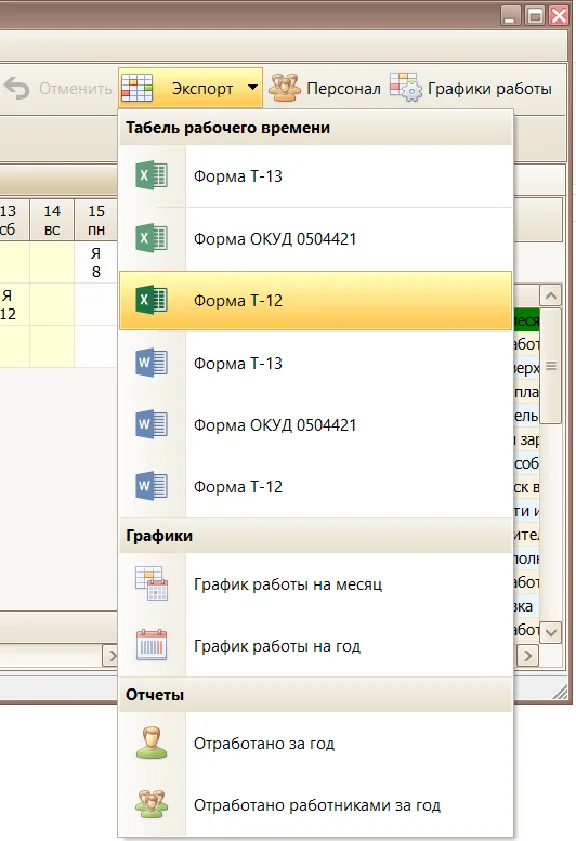Click the Графики работы gear-table icon
576x841 pixels.
click(406, 87)
